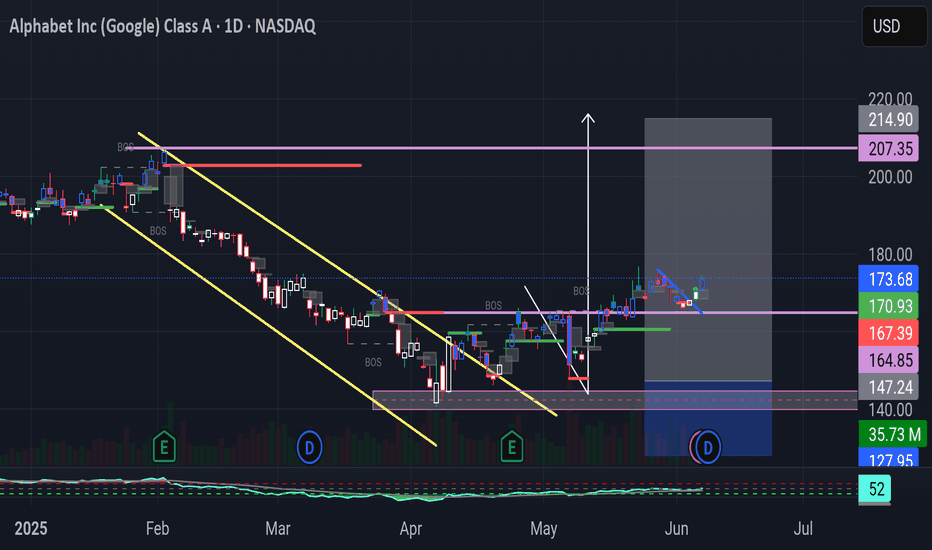Open the dividend D marker near March
This screenshot has height=550, width=932.
coord(309,447)
